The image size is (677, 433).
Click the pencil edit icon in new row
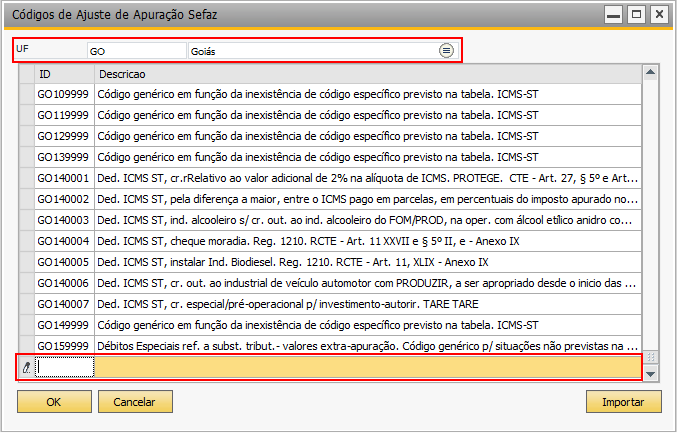26,367
